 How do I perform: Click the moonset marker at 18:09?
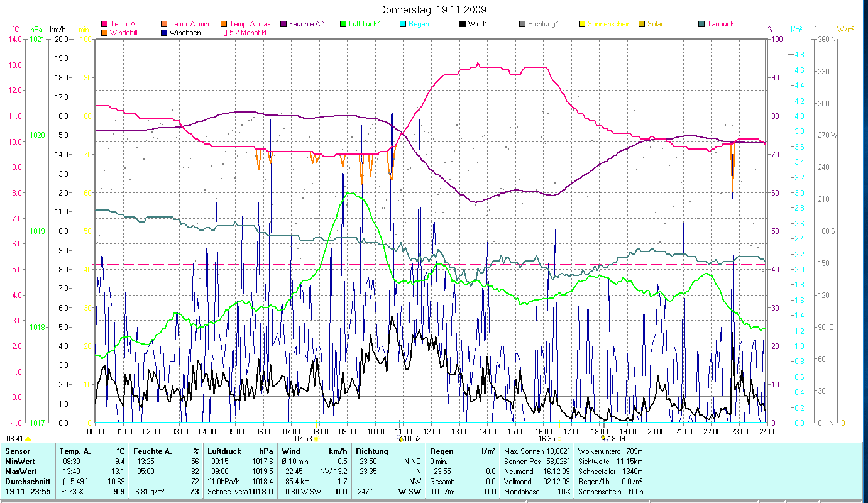point(603,438)
